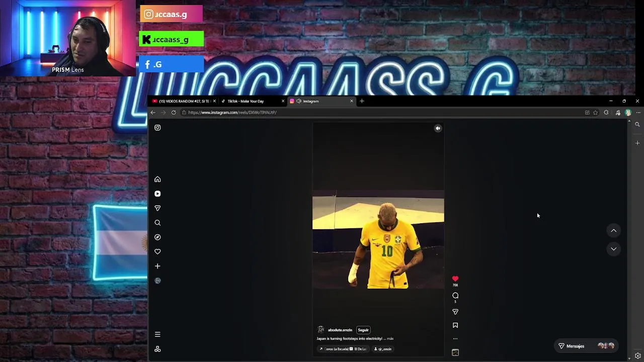Go forward in the browser
The height and width of the screenshot is (362, 644).
coord(163,113)
